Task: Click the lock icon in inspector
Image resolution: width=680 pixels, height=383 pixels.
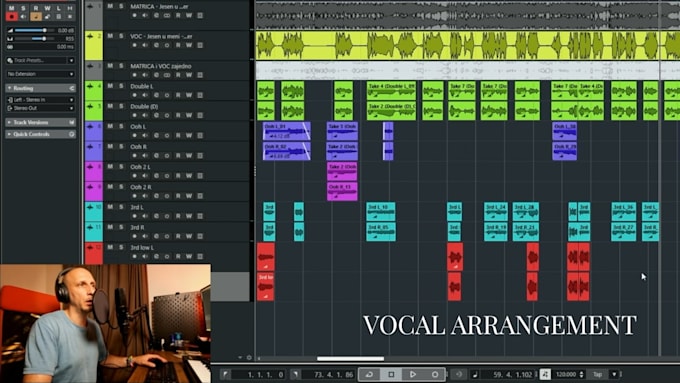Action: coord(47,16)
